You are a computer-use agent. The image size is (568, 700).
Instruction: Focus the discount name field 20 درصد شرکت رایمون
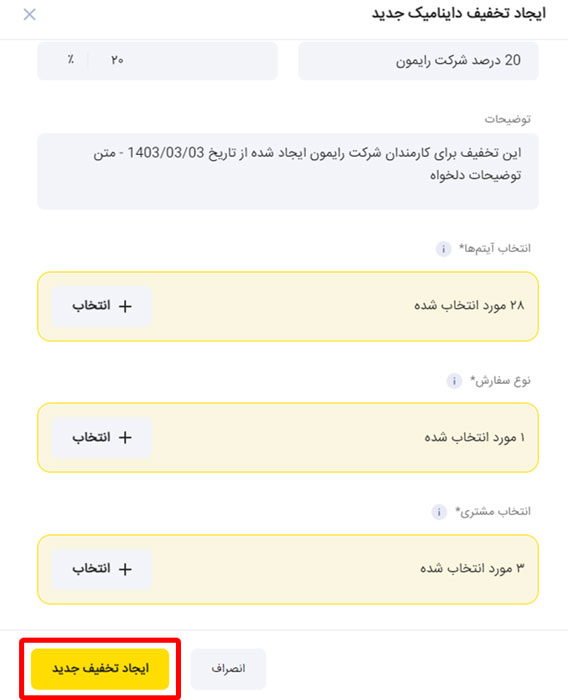(418, 61)
